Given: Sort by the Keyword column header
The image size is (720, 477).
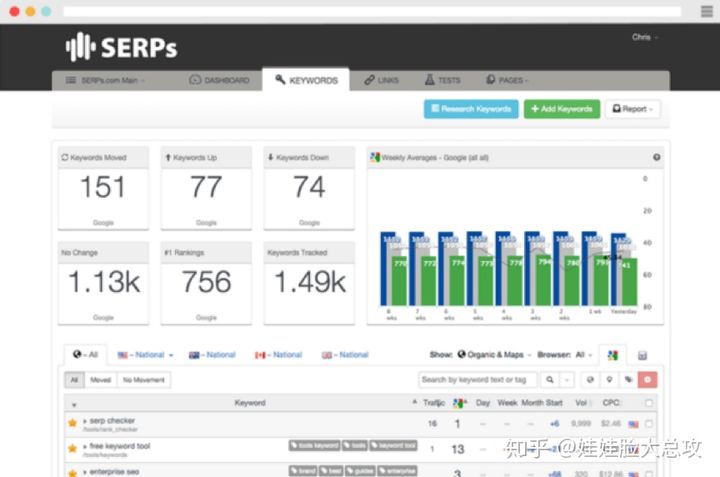Looking at the screenshot, I should [x=250, y=403].
